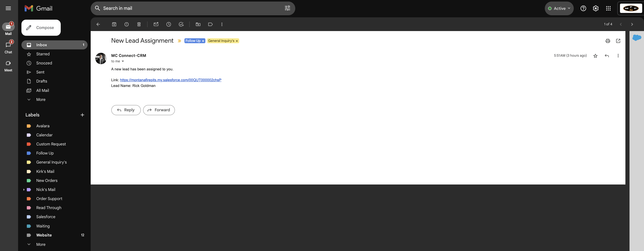Open the Salesforce side panel icon
Image resolution: width=644 pixels, height=251 pixels.
coord(637,38)
